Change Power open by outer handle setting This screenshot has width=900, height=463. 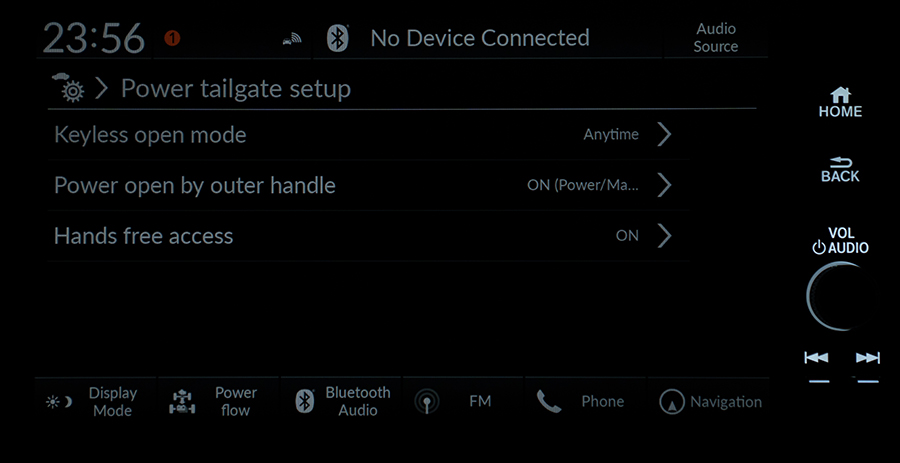[368, 185]
